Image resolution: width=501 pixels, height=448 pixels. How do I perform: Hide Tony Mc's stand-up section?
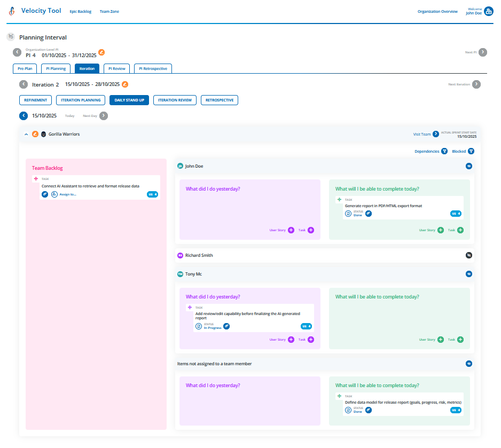[469, 274]
